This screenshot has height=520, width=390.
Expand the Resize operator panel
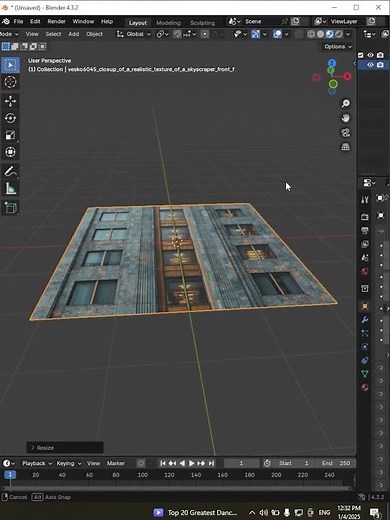click(x=65, y=448)
